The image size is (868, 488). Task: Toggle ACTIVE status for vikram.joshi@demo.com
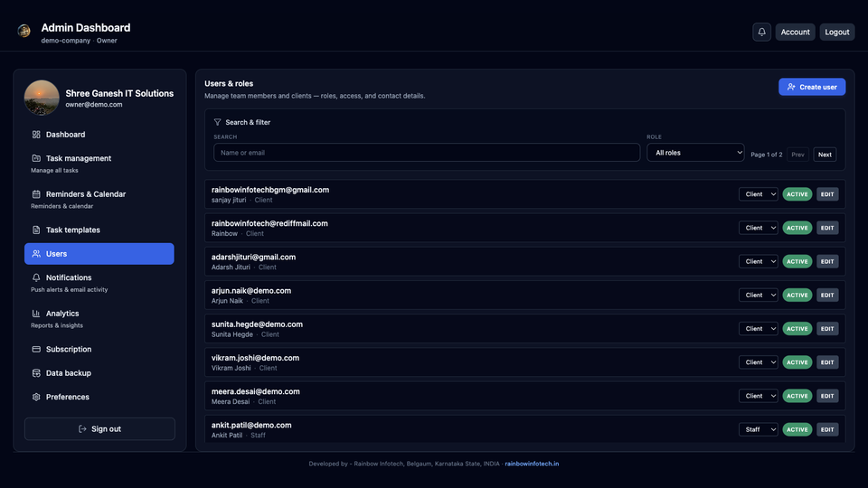point(797,362)
